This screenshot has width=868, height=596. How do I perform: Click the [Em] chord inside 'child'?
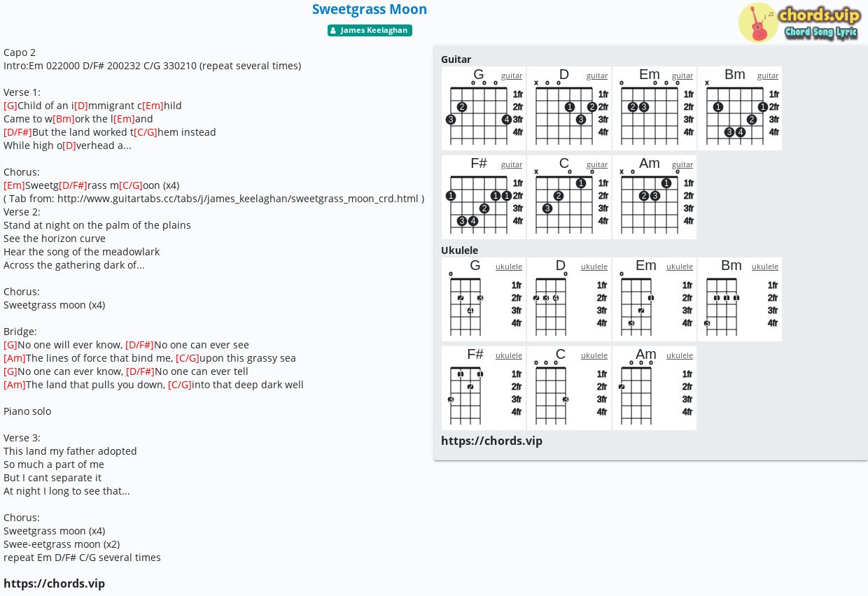(x=153, y=106)
